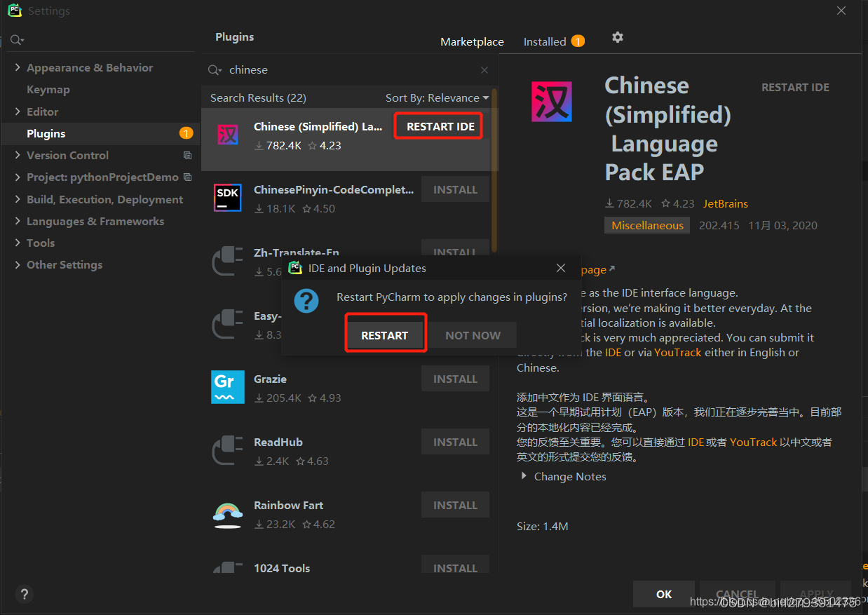
Task: Click the plugin search field containing chinese
Action: pyautogui.click(x=351, y=70)
